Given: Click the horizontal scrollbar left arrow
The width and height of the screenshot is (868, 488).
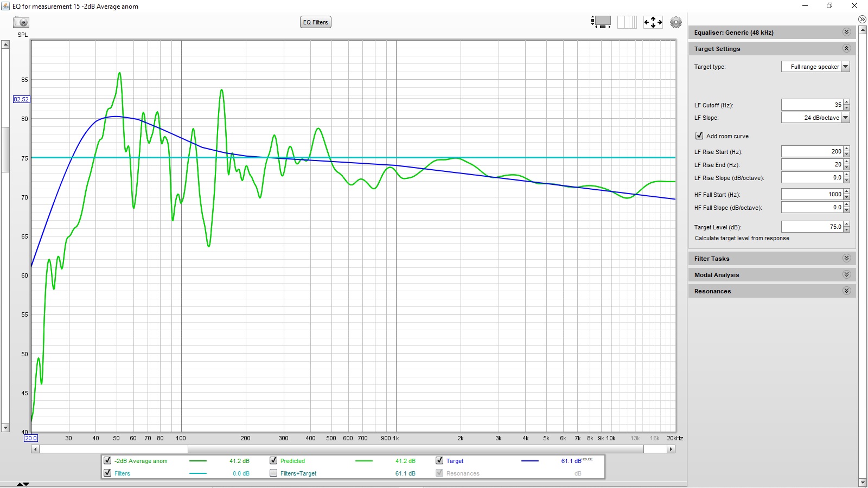Looking at the screenshot, I should point(35,449).
